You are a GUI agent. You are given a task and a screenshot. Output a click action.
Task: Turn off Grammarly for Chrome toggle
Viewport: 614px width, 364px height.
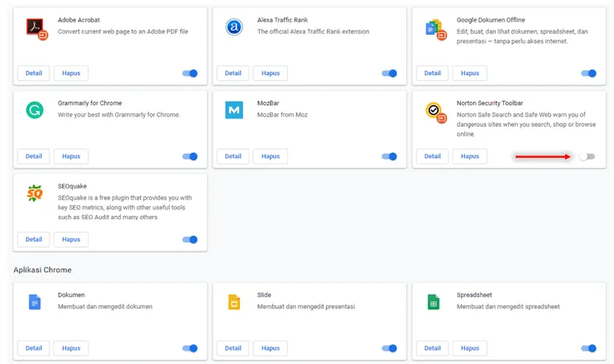tap(190, 156)
